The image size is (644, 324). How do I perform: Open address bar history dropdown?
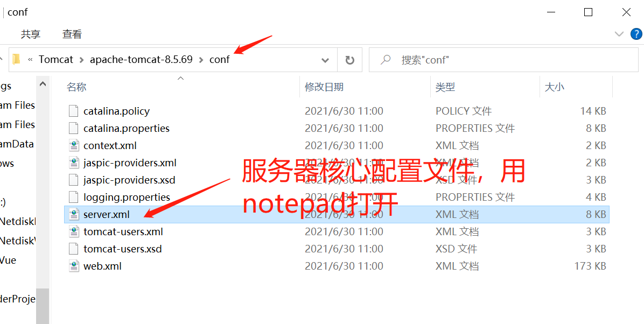click(x=325, y=60)
